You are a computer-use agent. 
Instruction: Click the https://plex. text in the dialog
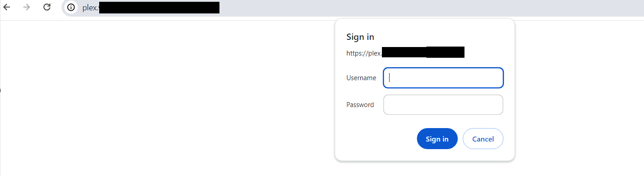[x=364, y=53]
